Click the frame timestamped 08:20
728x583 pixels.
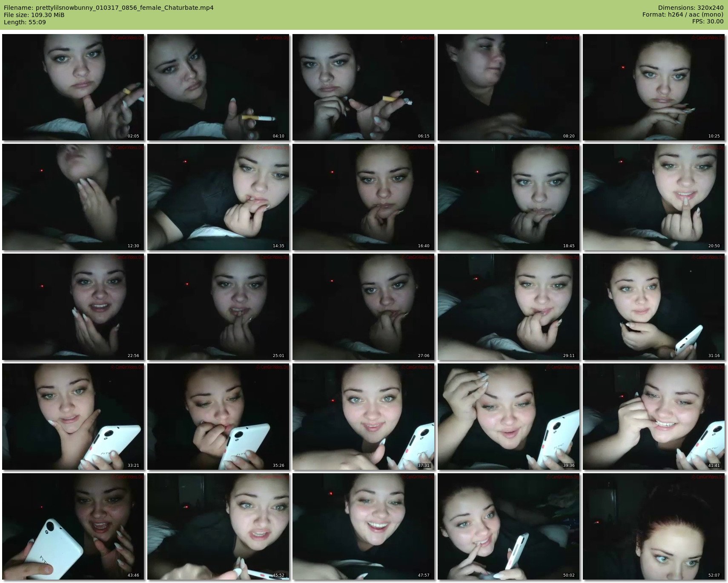[x=508, y=87]
